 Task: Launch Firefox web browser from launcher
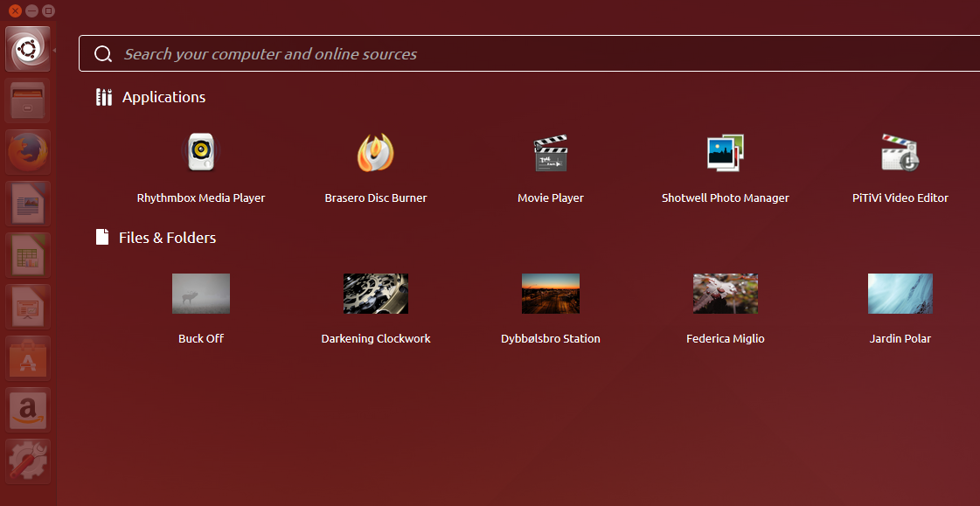[29, 152]
